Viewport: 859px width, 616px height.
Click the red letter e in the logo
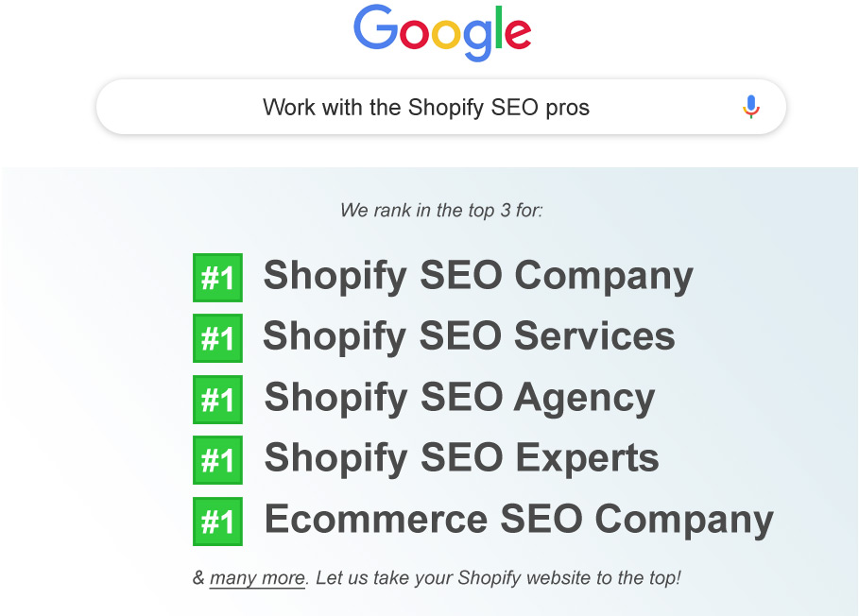click(518, 33)
